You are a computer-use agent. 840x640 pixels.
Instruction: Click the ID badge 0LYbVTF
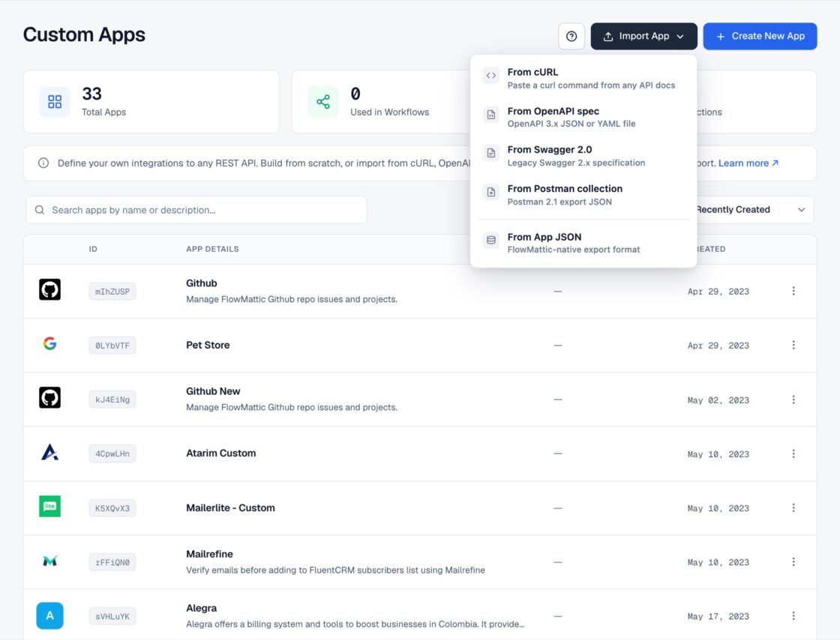tap(112, 345)
